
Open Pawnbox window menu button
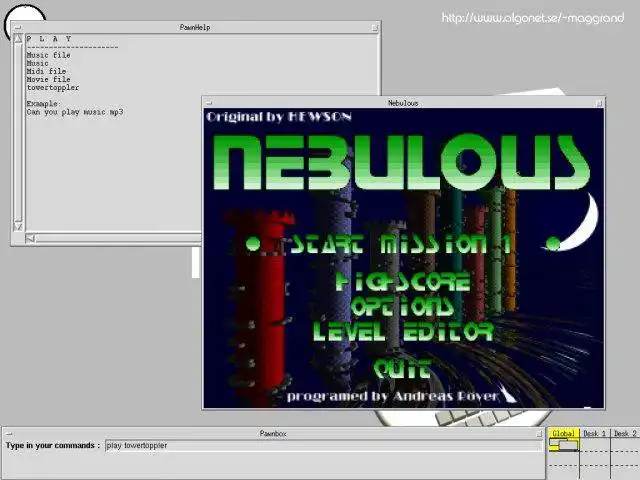tap(8, 434)
